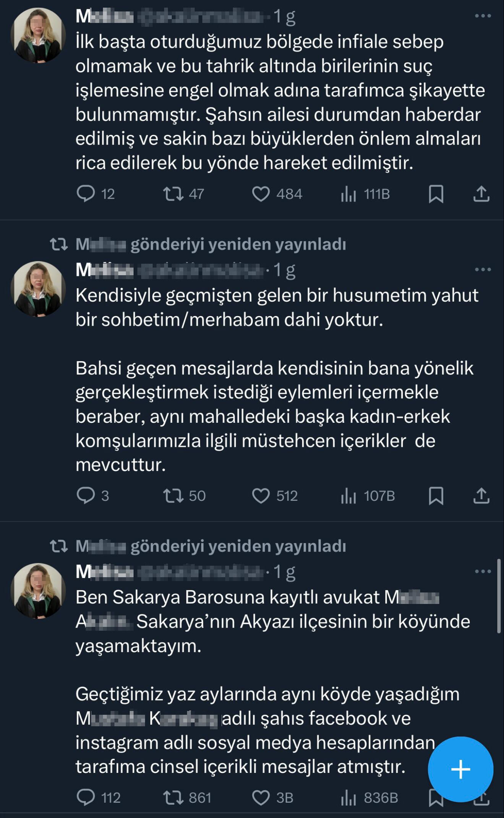Open more options menu on first tweet
504x818 pixels.
tap(483, 16)
